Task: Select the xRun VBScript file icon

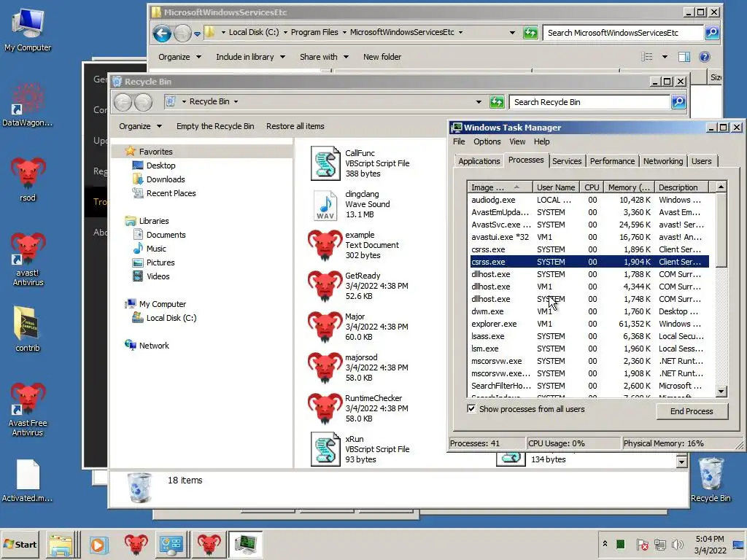Action: pos(325,449)
